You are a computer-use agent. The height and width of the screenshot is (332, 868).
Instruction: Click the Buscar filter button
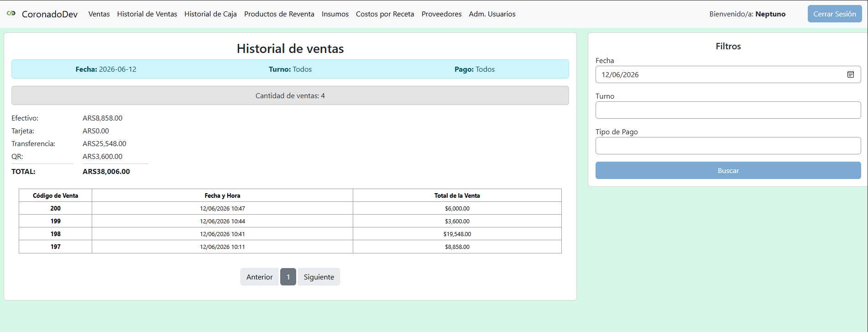coord(728,170)
